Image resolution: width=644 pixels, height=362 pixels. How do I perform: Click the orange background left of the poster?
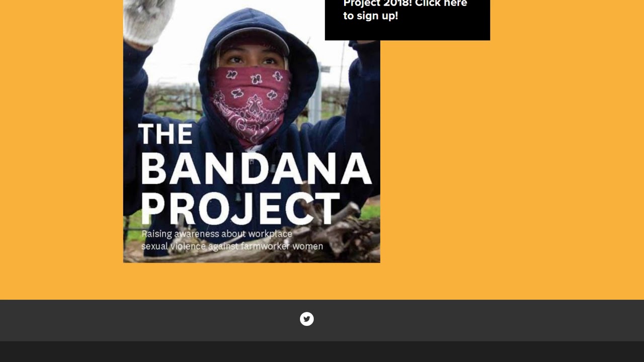coord(61,150)
